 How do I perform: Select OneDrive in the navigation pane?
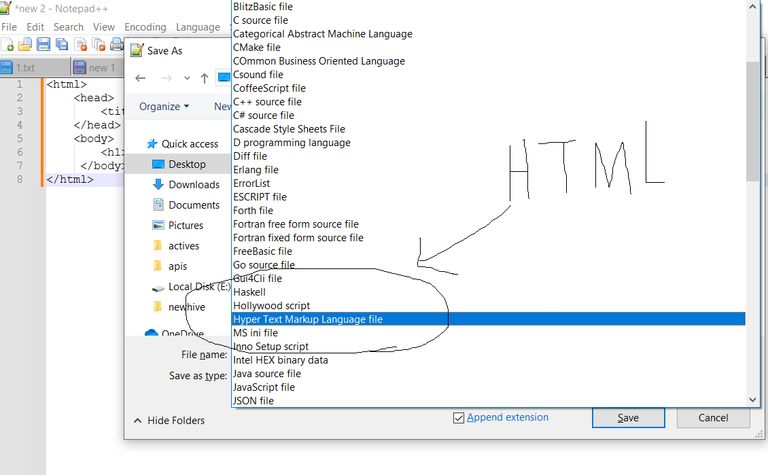[174, 333]
